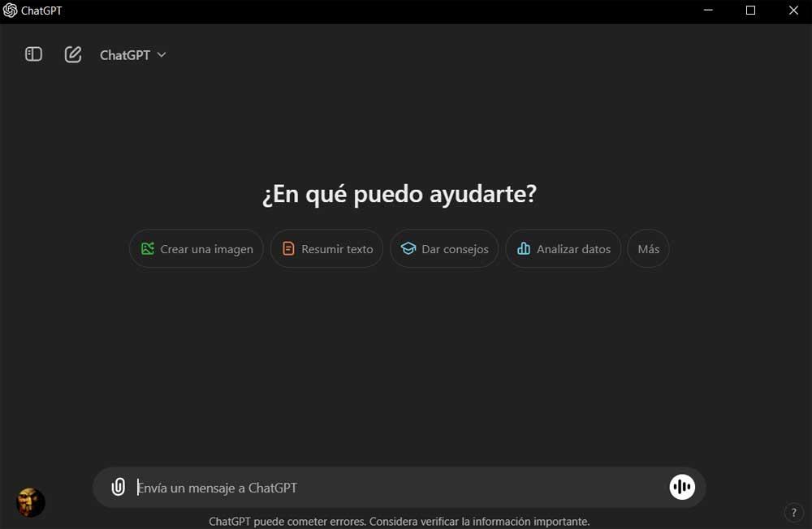Pick the 'Analizar datos' suggestion

point(564,249)
